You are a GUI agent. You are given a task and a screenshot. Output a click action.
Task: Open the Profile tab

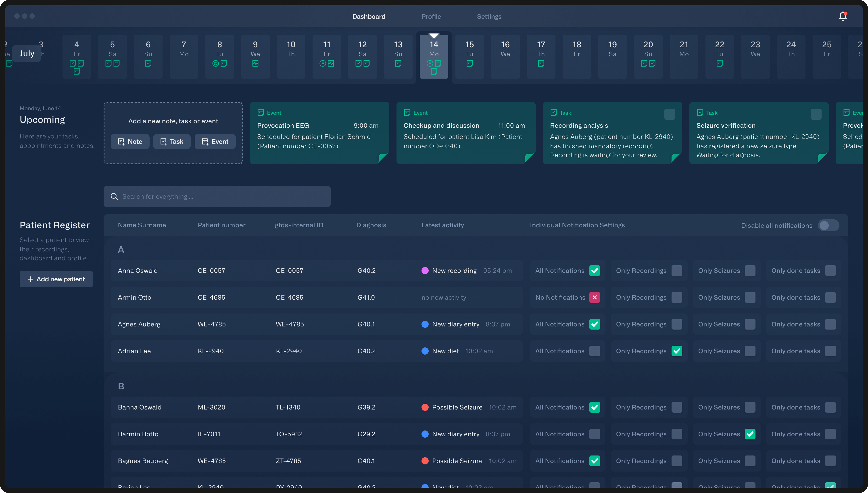(x=431, y=17)
